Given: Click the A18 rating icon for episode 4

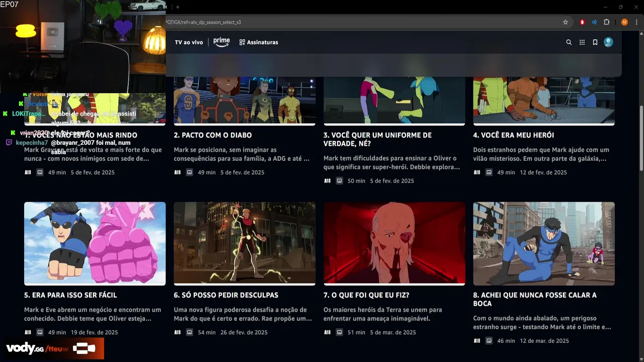Looking at the screenshot, I should click(x=477, y=172).
